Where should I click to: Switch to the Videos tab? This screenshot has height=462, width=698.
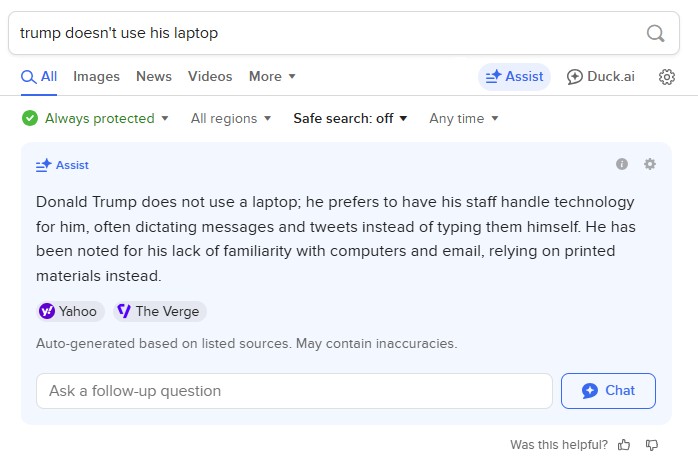pos(210,77)
